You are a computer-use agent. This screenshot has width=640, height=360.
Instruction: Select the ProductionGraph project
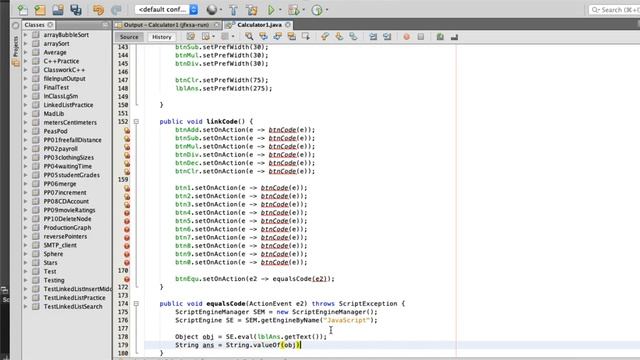(x=67, y=228)
